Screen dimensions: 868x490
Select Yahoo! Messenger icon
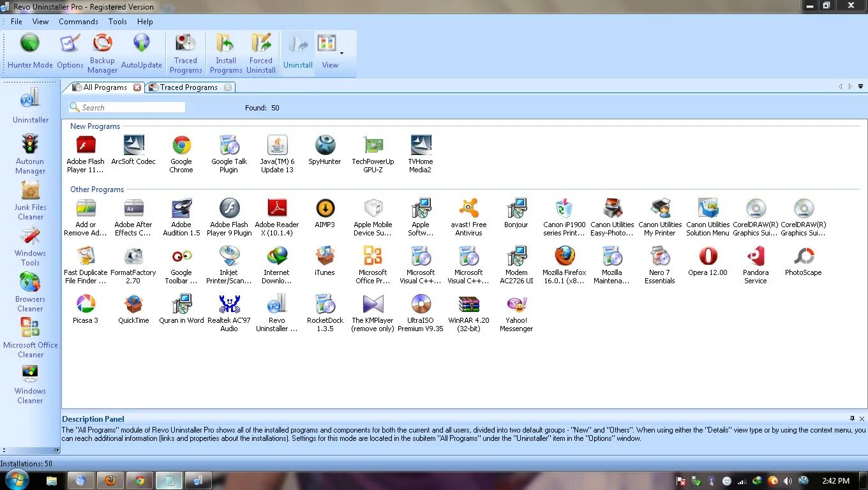(516, 313)
